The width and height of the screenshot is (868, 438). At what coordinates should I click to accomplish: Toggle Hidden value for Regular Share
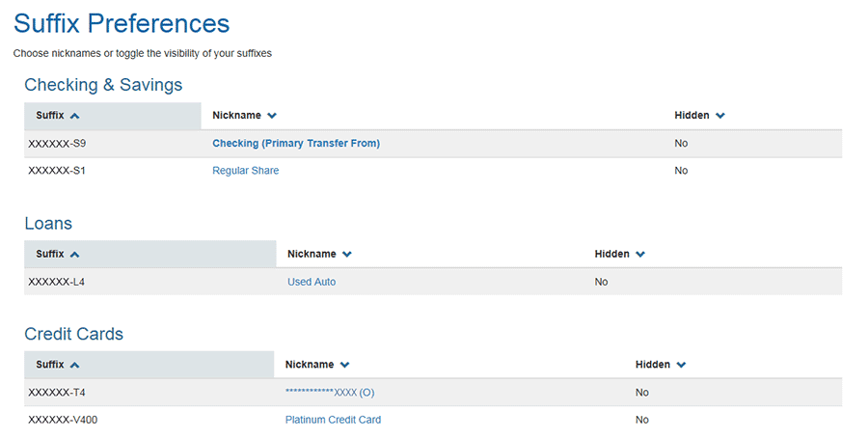(x=681, y=171)
